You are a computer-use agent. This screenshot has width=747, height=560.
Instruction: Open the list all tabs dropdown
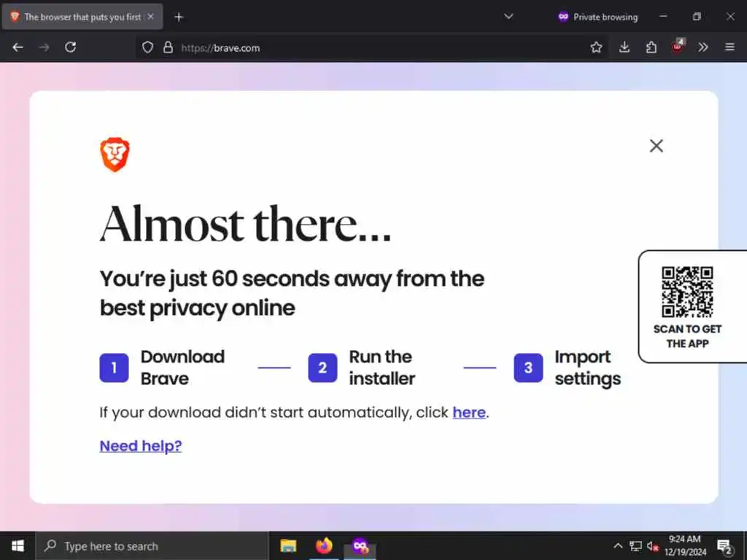508,17
